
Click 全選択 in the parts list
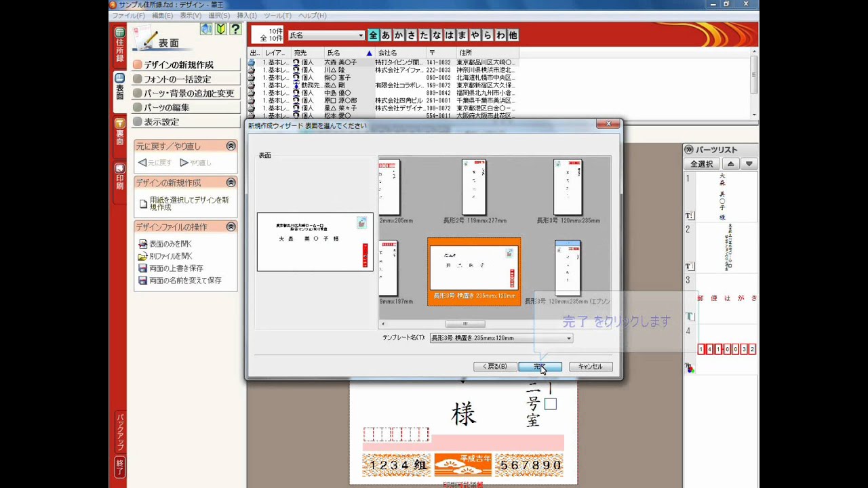[x=702, y=164]
